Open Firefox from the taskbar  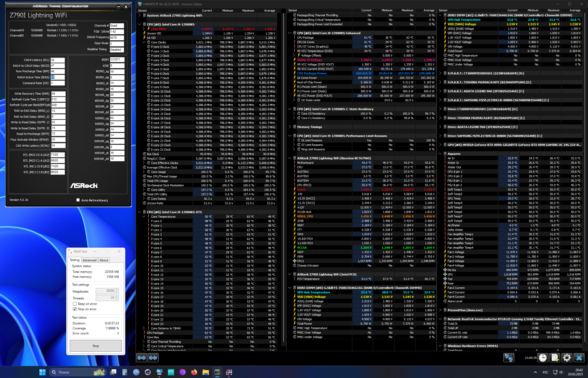click(x=194, y=372)
